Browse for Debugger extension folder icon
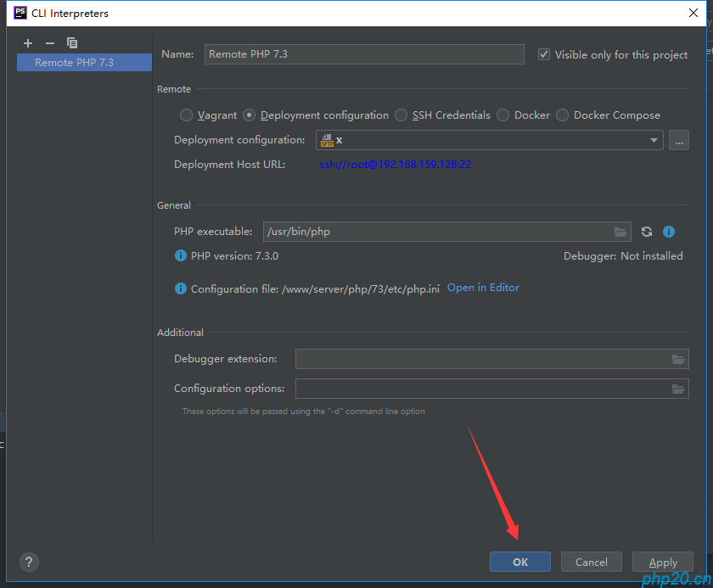Image resolution: width=713 pixels, height=588 pixels. (678, 360)
